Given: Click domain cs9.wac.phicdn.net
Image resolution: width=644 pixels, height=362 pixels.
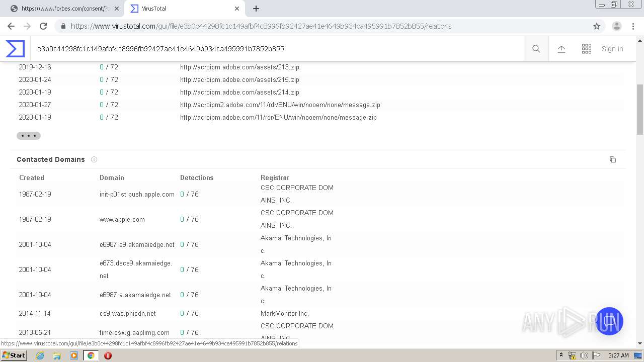Looking at the screenshot, I should 128,313.
